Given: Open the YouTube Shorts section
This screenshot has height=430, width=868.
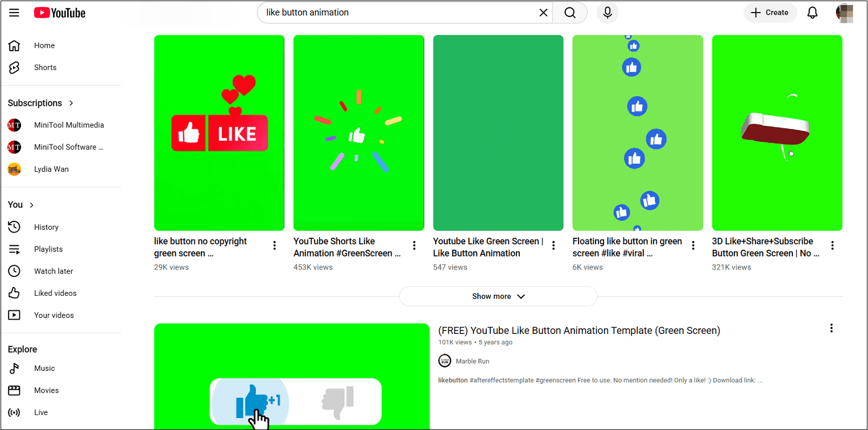Looking at the screenshot, I should coord(45,67).
